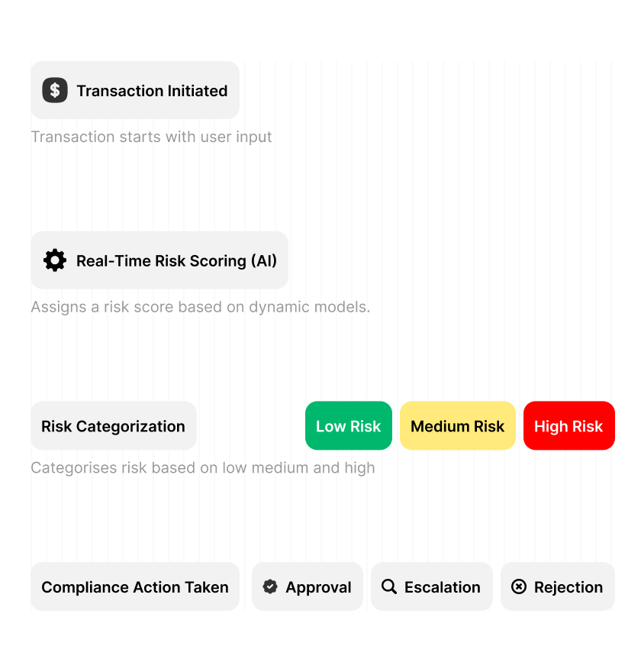Choose the red High Risk tag
Screen dimensions: 641x672
coord(569,425)
